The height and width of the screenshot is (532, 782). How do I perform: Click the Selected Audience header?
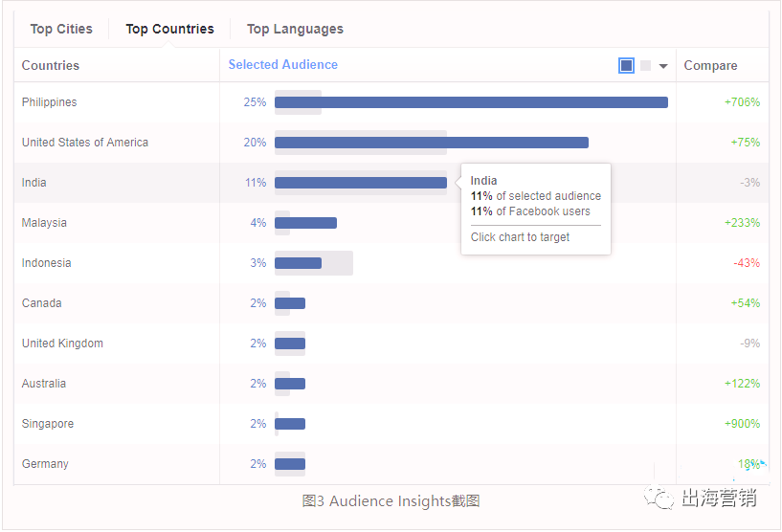tap(282, 65)
